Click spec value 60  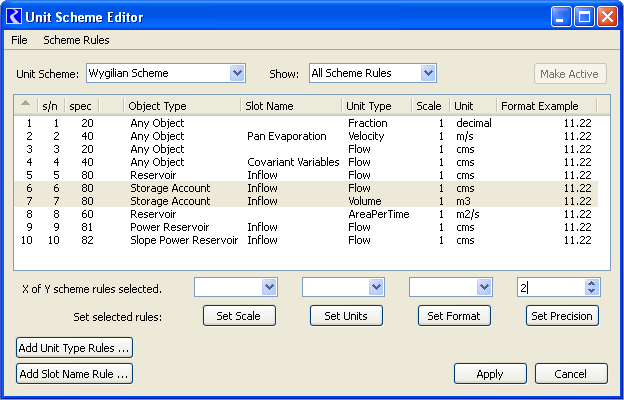click(87, 214)
